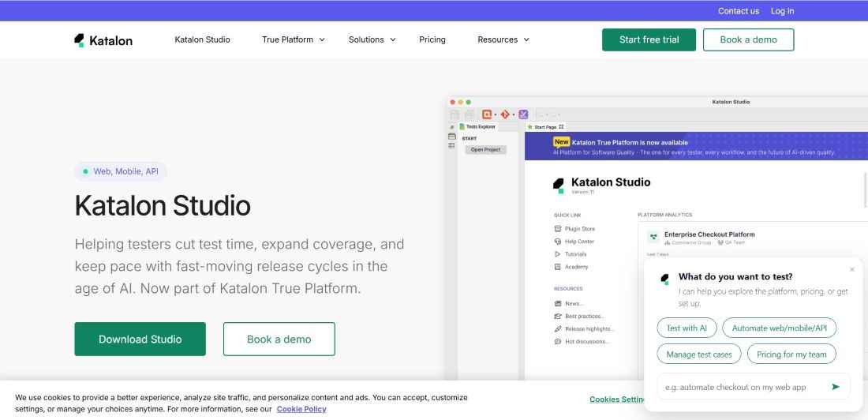Click the green macOS dot in screenshot
The image size is (868, 420).
tap(468, 103)
